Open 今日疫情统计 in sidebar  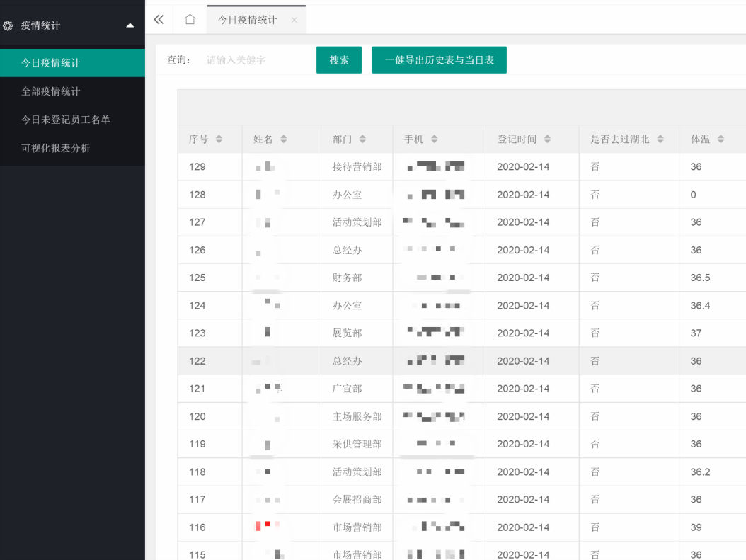[x=51, y=63]
